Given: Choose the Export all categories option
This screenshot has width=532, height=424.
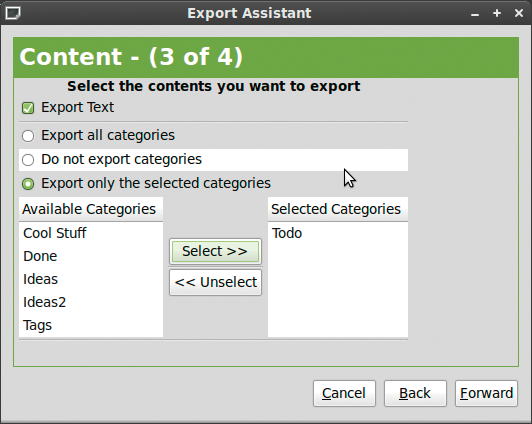Looking at the screenshot, I should click(28, 136).
